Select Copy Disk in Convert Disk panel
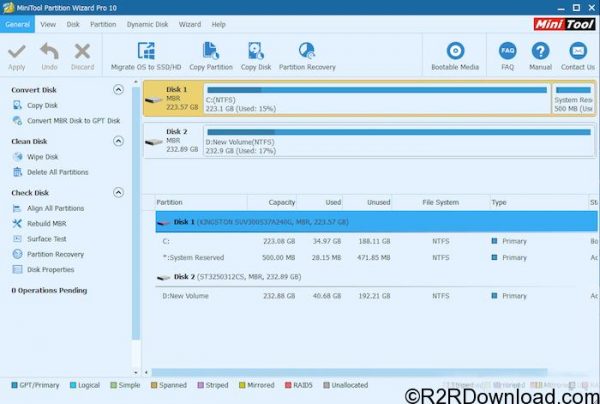Image resolution: width=600 pixels, height=404 pixels. pyautogui.click(x=42, y=105)
